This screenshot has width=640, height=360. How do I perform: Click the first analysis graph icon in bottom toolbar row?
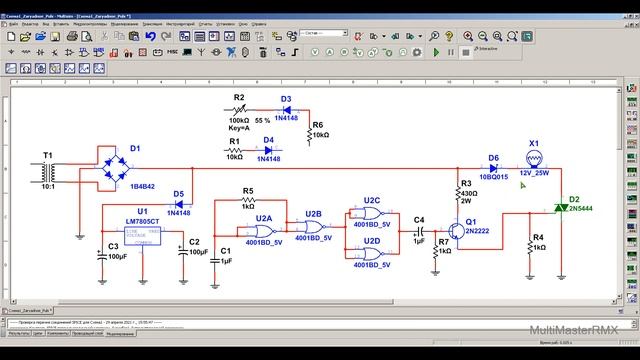11,68
